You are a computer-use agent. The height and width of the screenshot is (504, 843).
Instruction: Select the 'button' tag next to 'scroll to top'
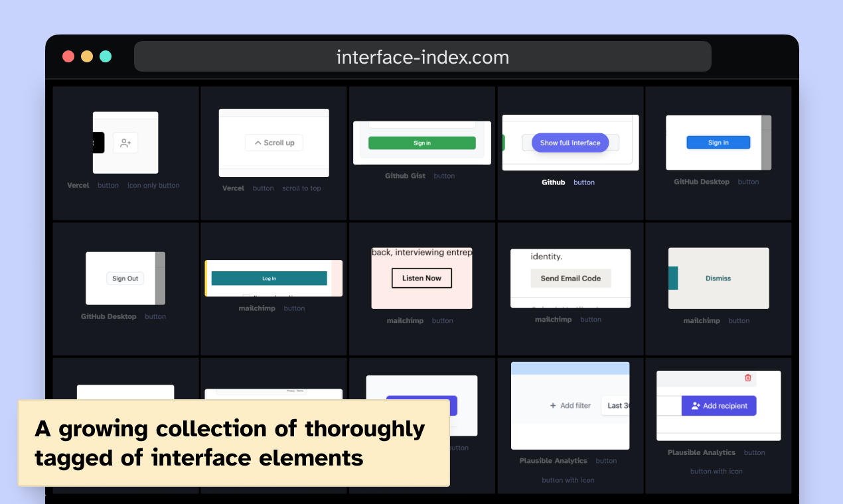(264, 188)
